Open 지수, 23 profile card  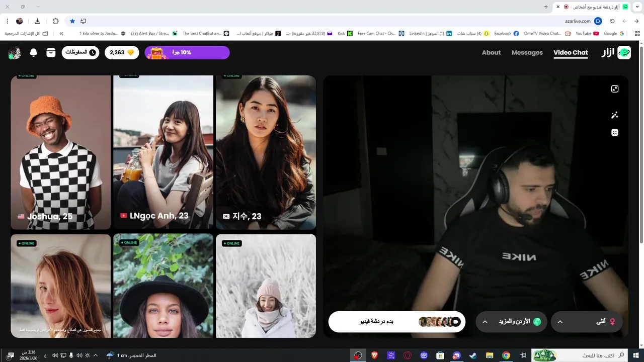pos(266,152)
